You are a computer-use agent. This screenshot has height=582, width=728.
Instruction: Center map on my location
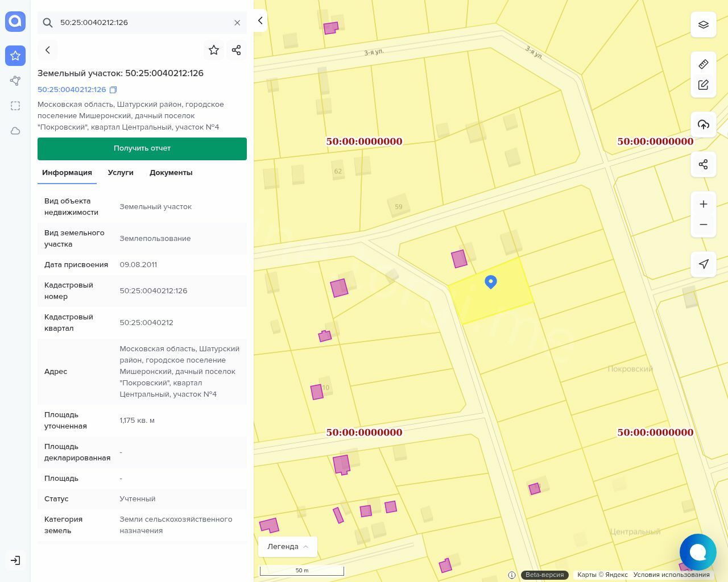point(704,264)
